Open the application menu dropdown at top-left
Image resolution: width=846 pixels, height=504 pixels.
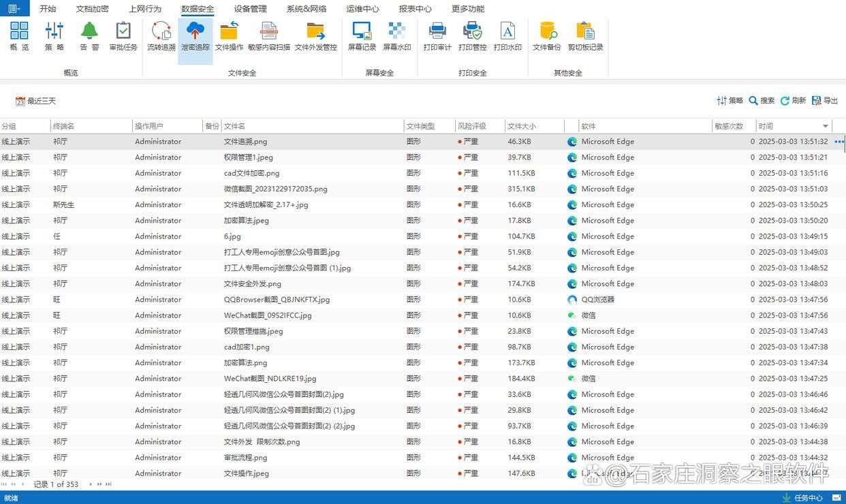coord(14,9)
